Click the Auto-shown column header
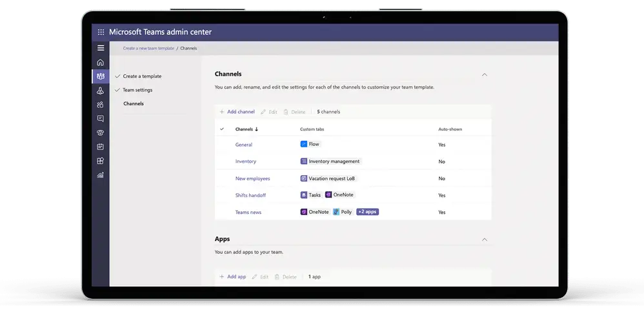This screenshot has width=644, height=314. tap(450, 129)
